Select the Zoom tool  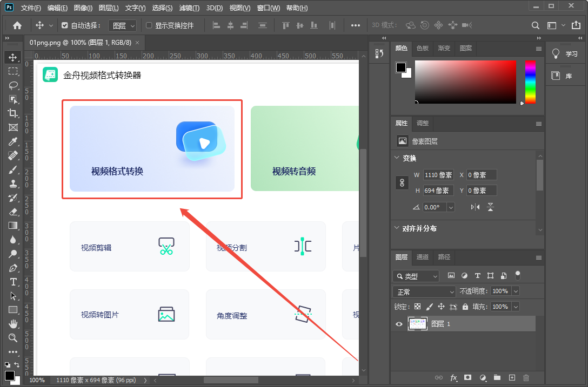tap(13, 337)
